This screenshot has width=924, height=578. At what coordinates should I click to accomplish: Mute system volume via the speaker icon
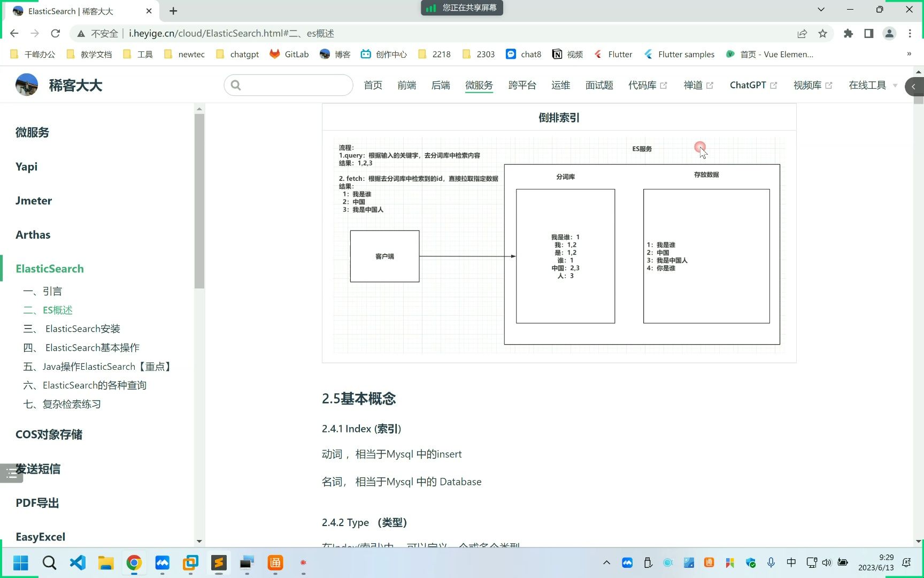(827, 562)
